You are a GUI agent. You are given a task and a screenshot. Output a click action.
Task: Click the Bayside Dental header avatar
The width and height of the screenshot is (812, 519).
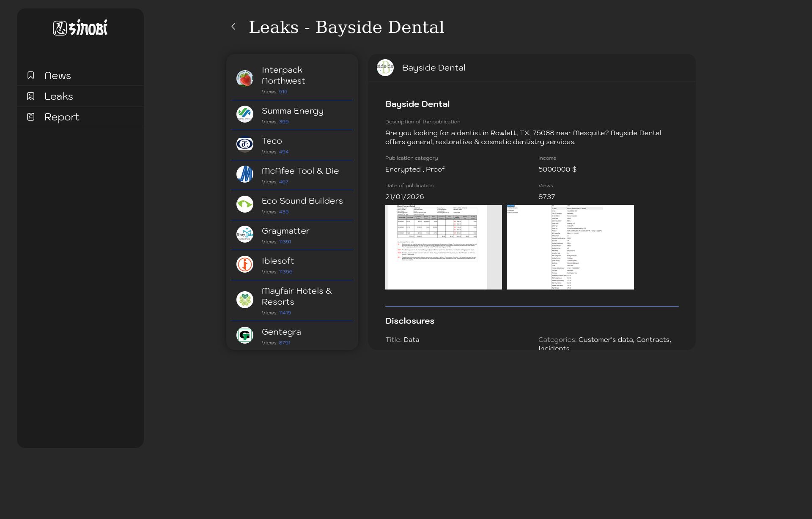coord(385,68)
